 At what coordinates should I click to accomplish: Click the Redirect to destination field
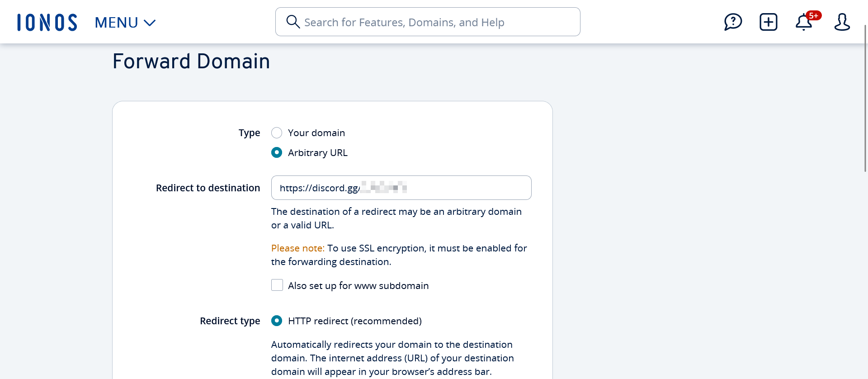point(401,188)
